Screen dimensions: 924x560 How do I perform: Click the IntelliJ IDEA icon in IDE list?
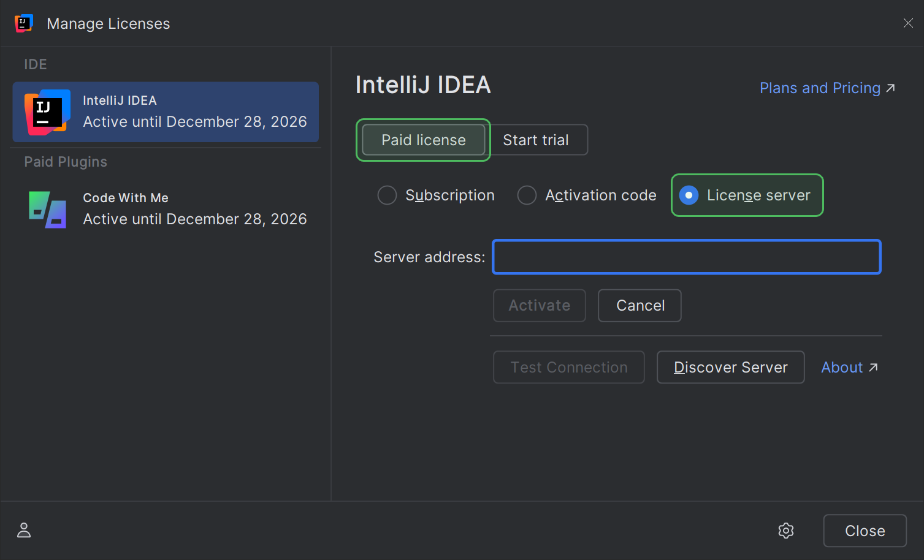46,112
